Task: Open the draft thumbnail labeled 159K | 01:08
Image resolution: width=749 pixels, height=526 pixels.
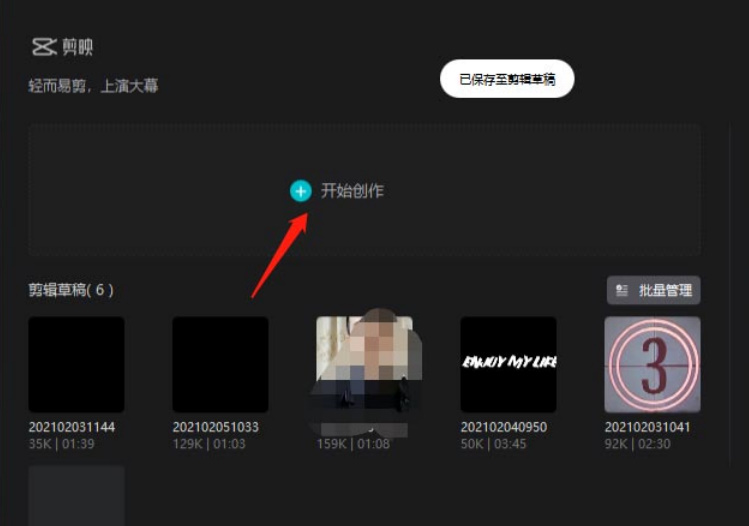Action: [x=364, y=364]
